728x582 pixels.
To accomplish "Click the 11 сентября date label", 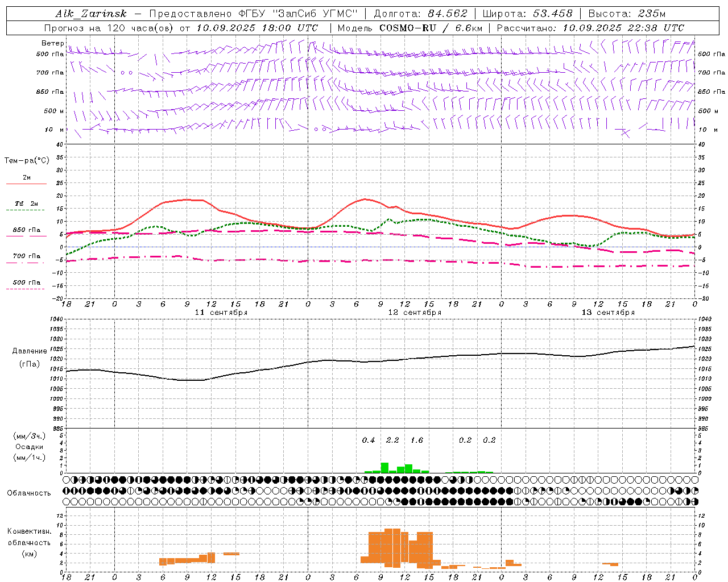I will point(221,313).
